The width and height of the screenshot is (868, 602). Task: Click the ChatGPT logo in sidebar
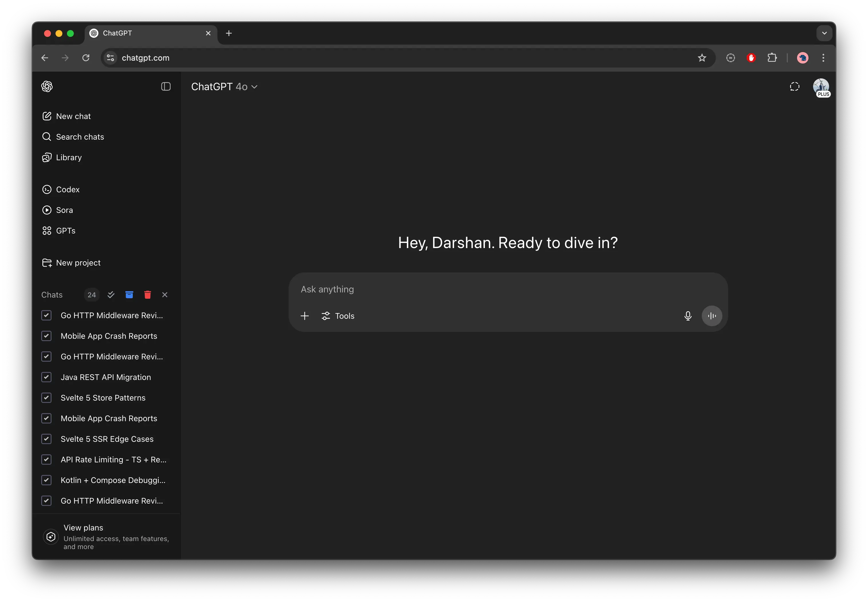47,86
